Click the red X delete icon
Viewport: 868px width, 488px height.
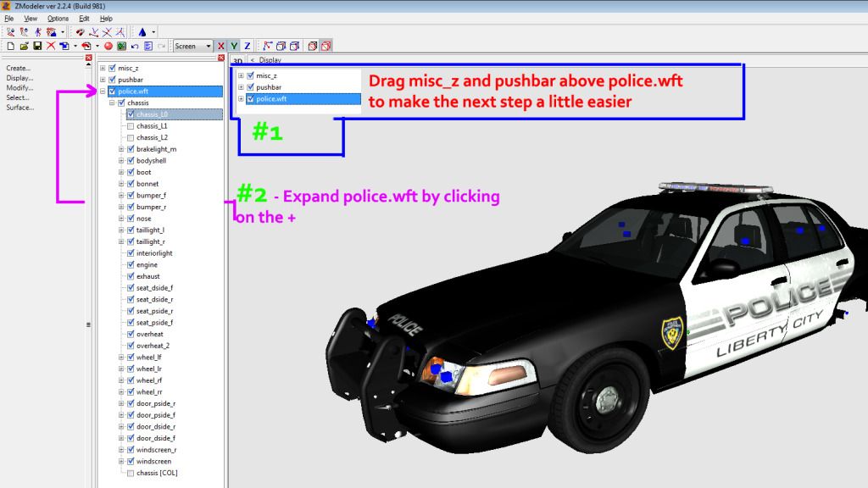point(50,46)
